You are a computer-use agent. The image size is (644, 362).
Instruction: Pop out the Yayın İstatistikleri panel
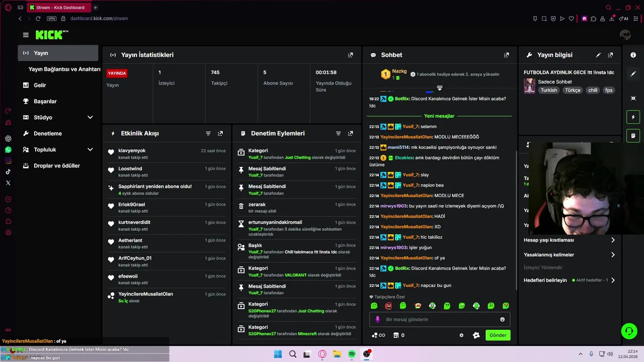[350, 55]
